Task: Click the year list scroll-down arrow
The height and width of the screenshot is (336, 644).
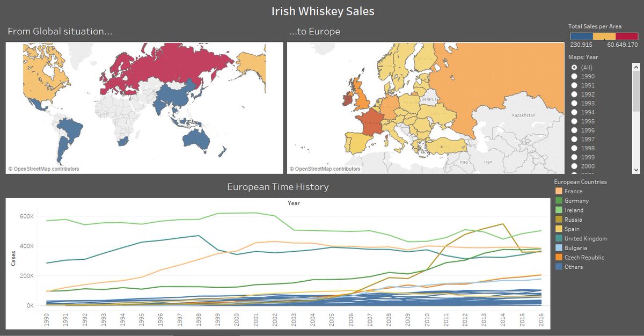Action: pyautogui.click(x=636, y=170)
